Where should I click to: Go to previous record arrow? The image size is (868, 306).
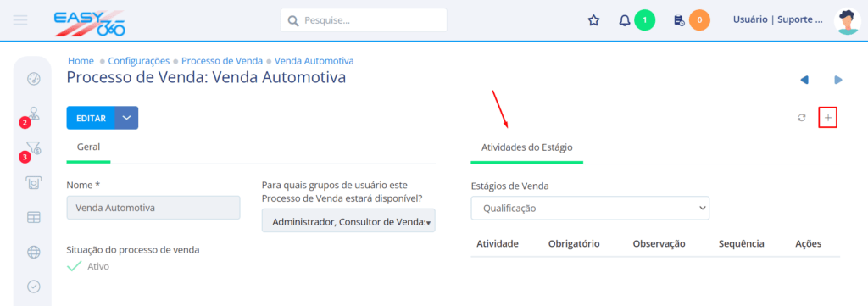[804, 81]
